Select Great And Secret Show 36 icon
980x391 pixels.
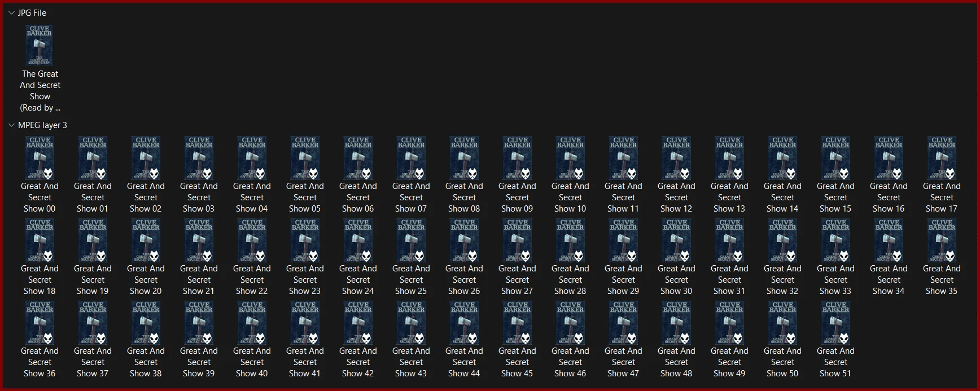click(40, 323)
